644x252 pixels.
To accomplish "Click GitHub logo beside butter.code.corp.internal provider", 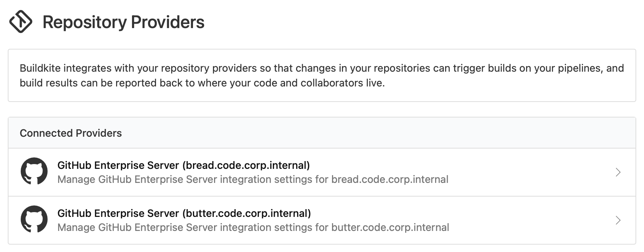I will [x=34, y=219].
